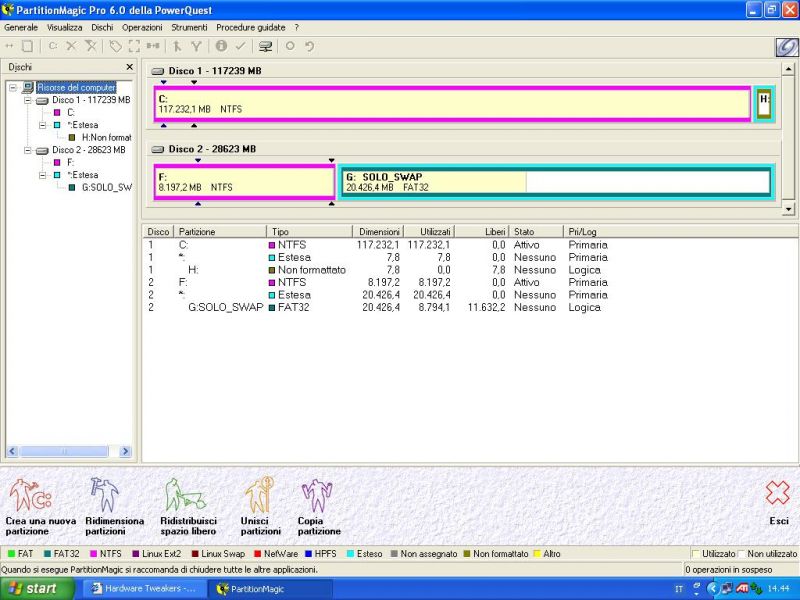Launch the Copia partizione wizard
Image resolution: width=800 pixels, height=600 pixels.
[x=319, y=507]
